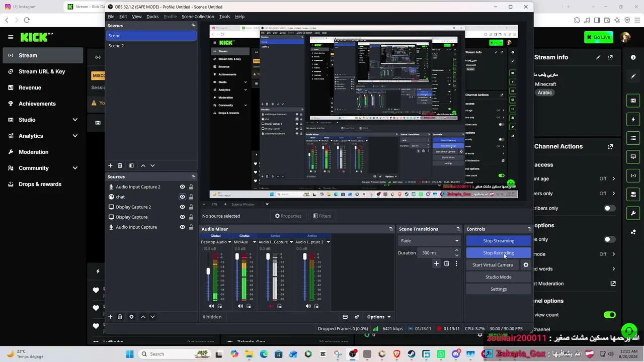Add a new source with plus icon
Screen dimensions: 644x362
point(110,317)
